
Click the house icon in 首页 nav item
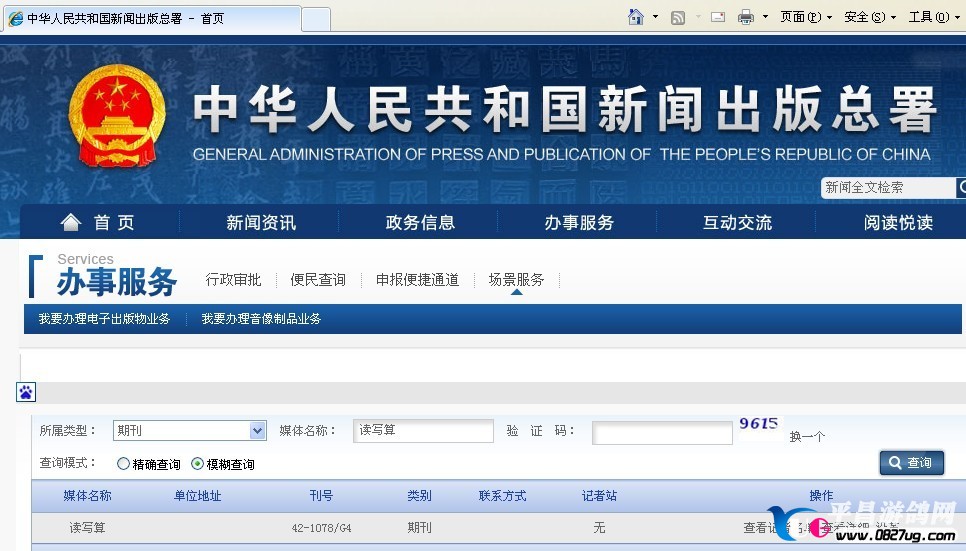(71, 222)
